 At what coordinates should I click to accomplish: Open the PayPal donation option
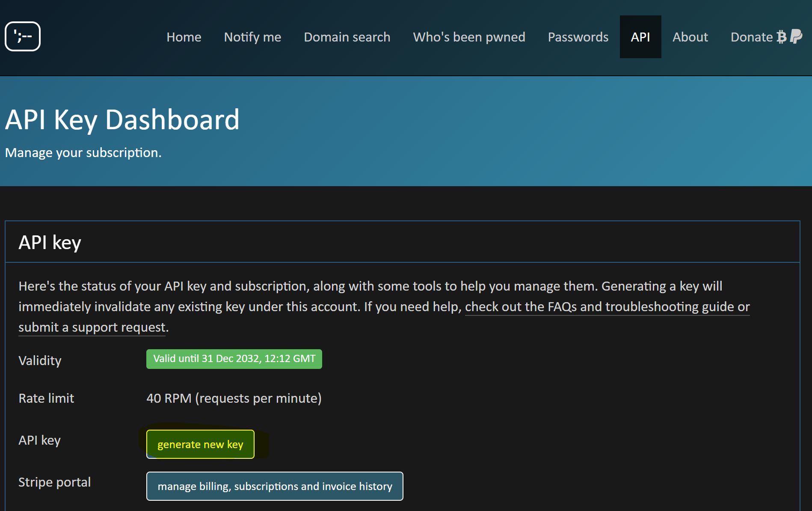point(798,37)
